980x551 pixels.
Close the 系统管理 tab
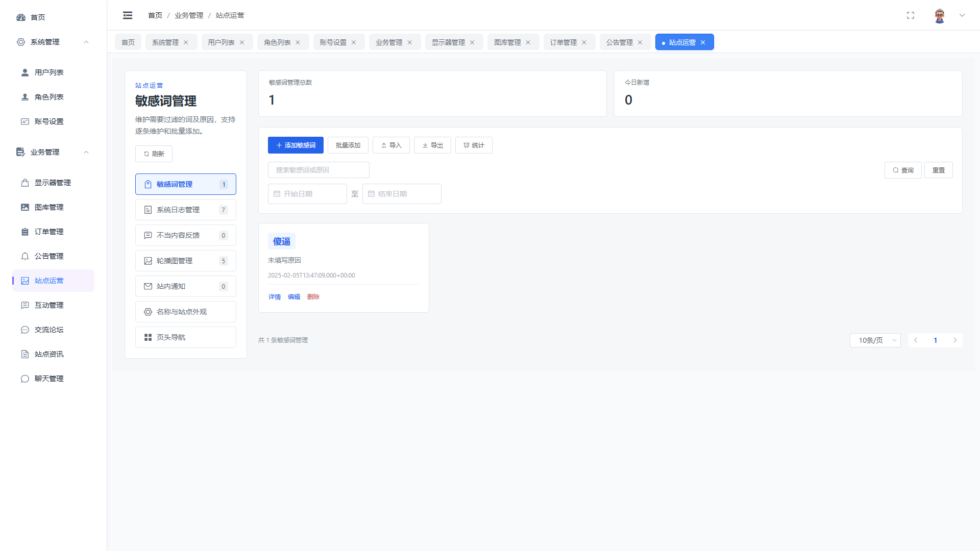186,42
